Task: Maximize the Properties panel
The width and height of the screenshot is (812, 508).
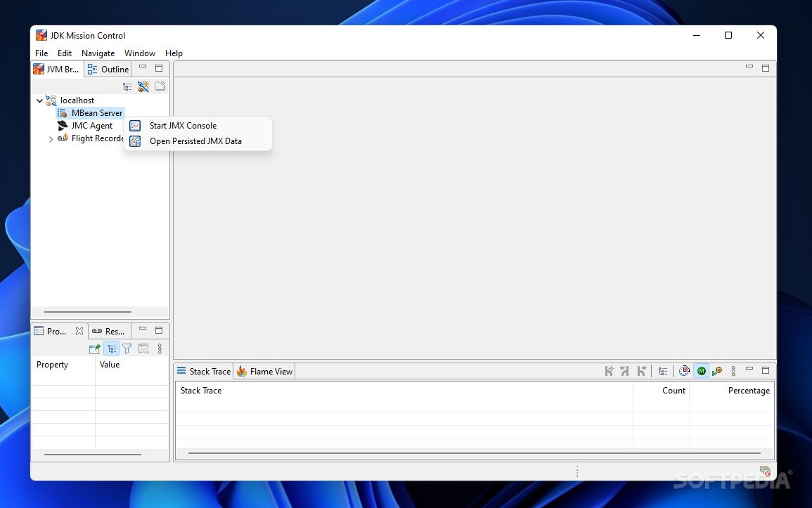Action: coord(159,330)
